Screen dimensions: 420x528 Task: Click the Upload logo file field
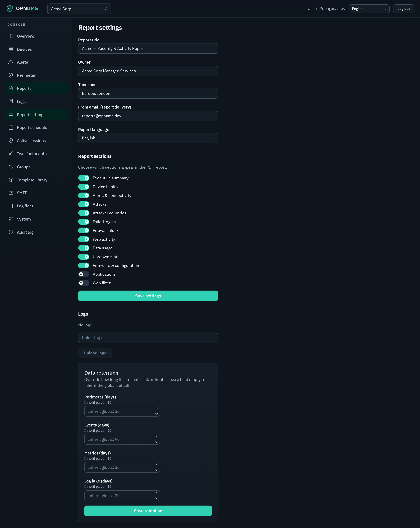[148, 338]
